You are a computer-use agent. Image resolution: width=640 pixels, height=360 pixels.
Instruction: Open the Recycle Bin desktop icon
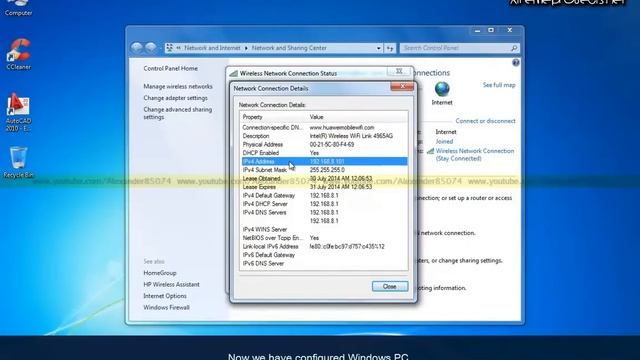tap(18, 162)
